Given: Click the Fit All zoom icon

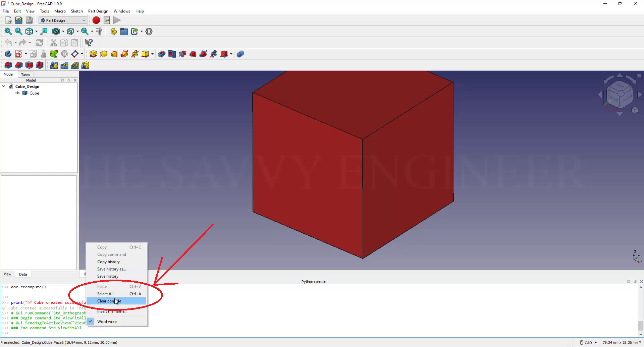Looking at the screenshot, I should 8,32.
